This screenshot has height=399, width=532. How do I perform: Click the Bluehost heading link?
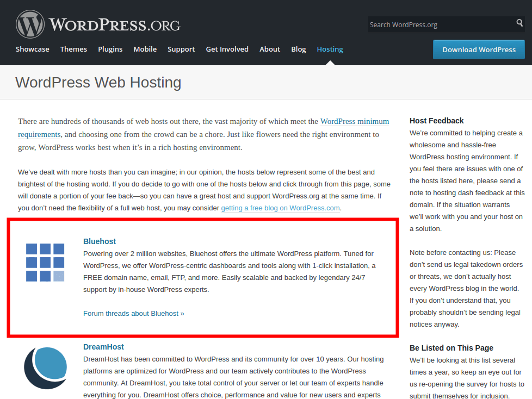pos(100,241)
